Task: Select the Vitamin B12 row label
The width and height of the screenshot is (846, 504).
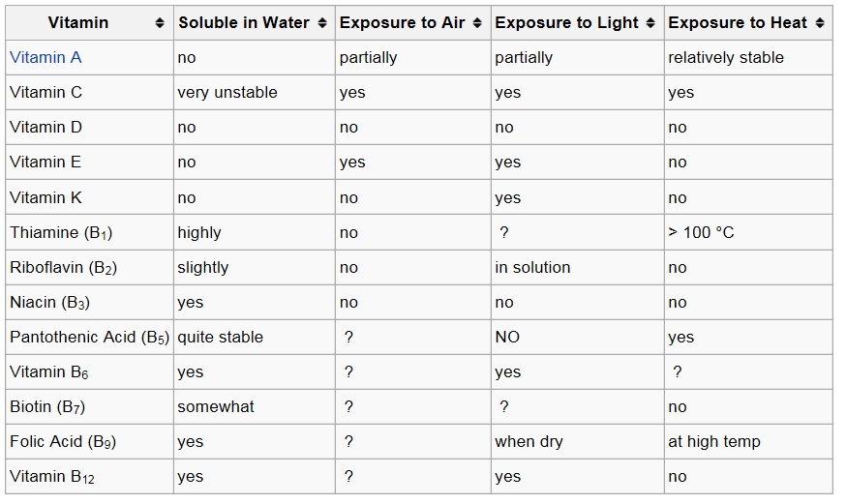Action: coord(52,477)
